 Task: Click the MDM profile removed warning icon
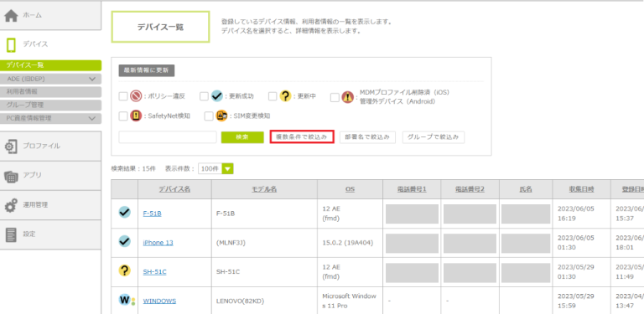point(347,97)
